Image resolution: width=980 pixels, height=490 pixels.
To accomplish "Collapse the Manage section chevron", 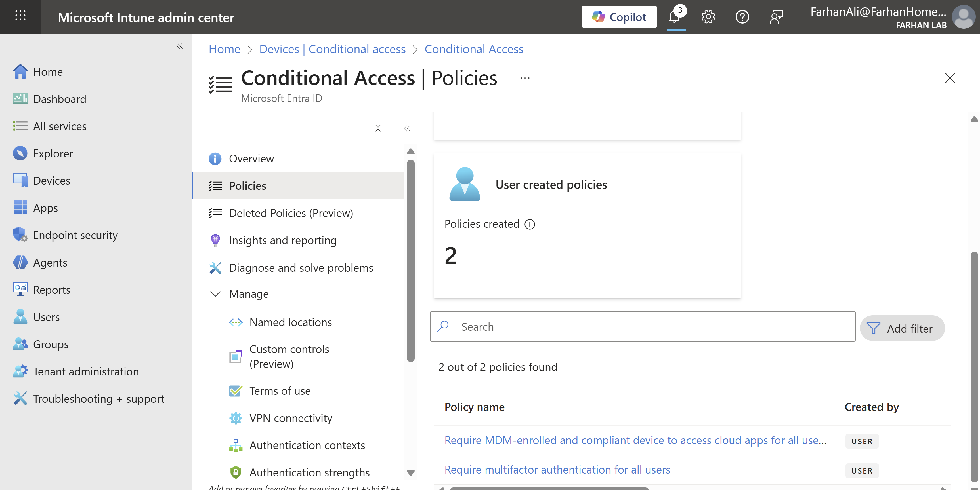I will 215,294.
